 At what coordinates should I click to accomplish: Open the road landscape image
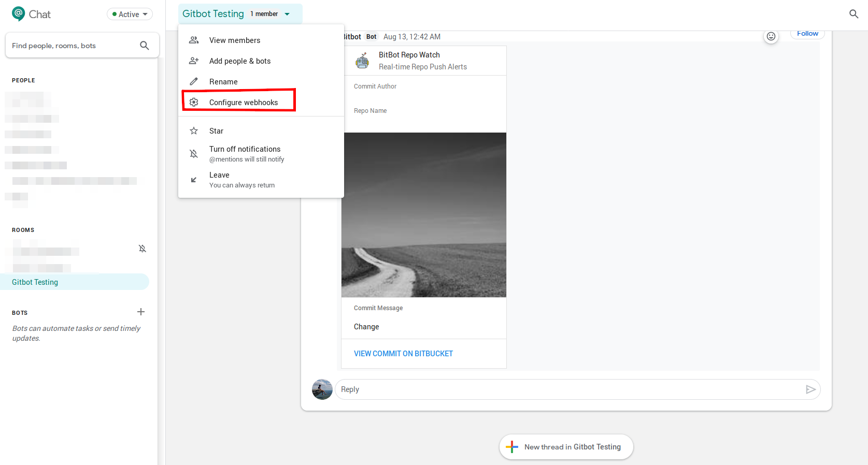424,215
